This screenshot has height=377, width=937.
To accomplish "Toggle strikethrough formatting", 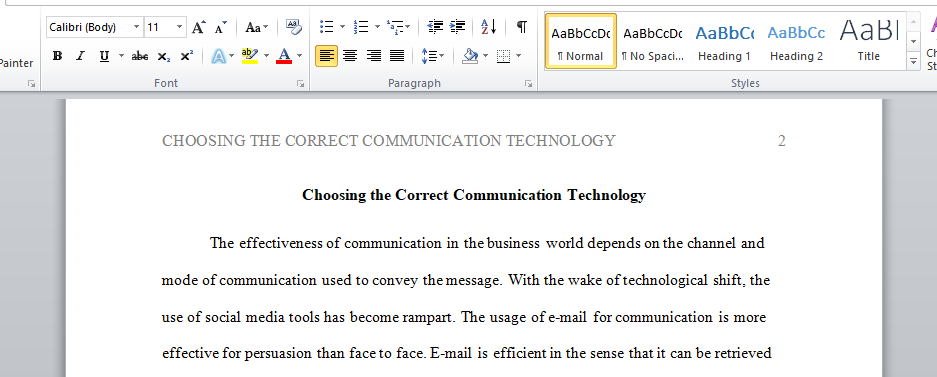I will pyautogui.click(x=140, y=56).
